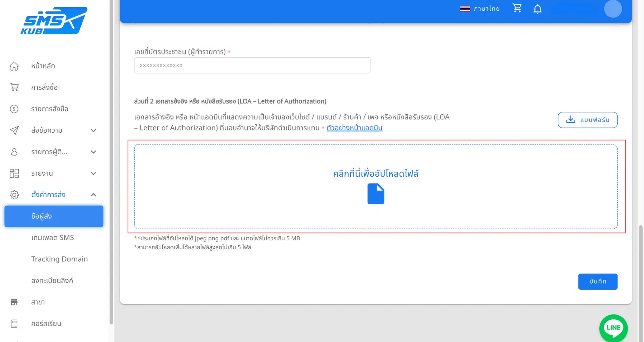
Task: Click the SMS KUB logo
Action: [x=54, y=20]
